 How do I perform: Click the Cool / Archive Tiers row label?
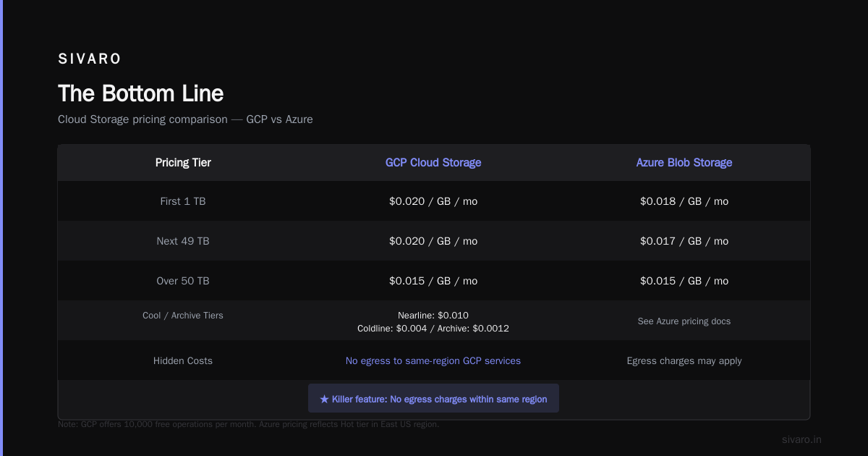click(x=183, y=316)
